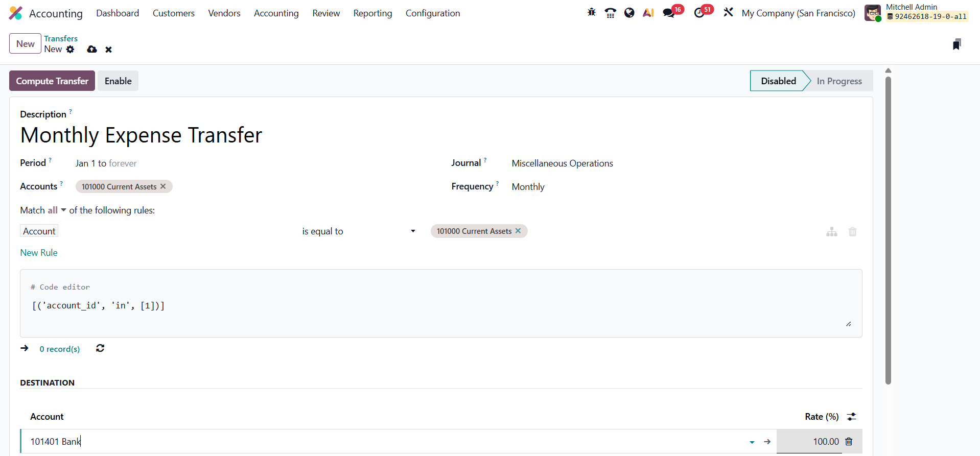
Task: Click the Period end date forever
Action: pos(123,163)
